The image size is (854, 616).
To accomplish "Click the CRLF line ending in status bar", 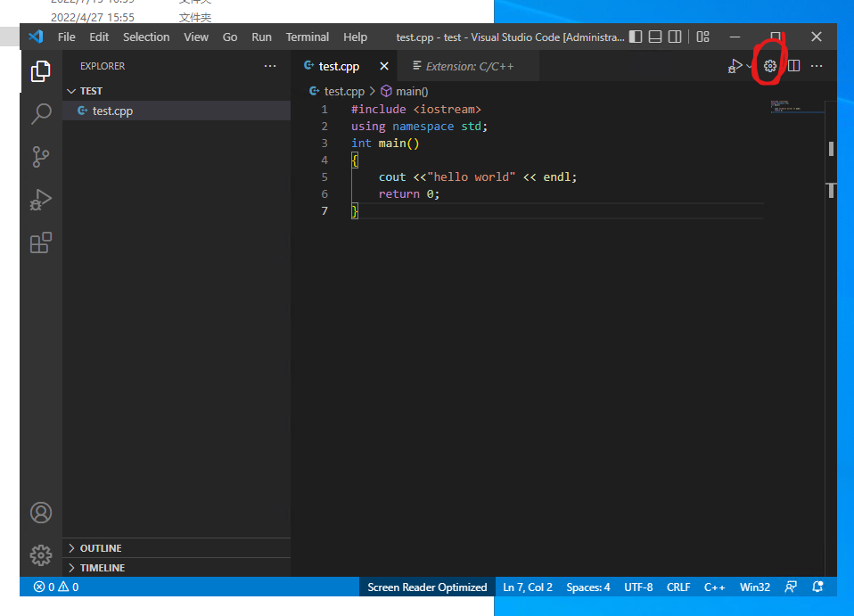I will point(678,587).
